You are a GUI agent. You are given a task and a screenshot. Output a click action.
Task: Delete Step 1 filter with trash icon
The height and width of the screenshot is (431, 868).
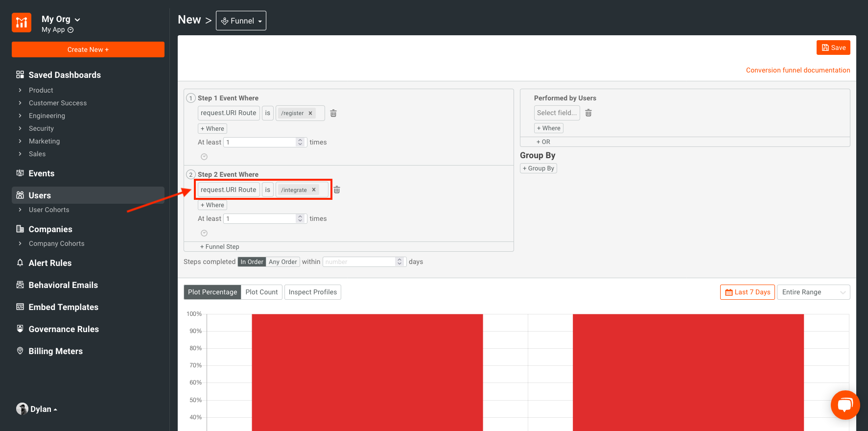tap(333, 113)
